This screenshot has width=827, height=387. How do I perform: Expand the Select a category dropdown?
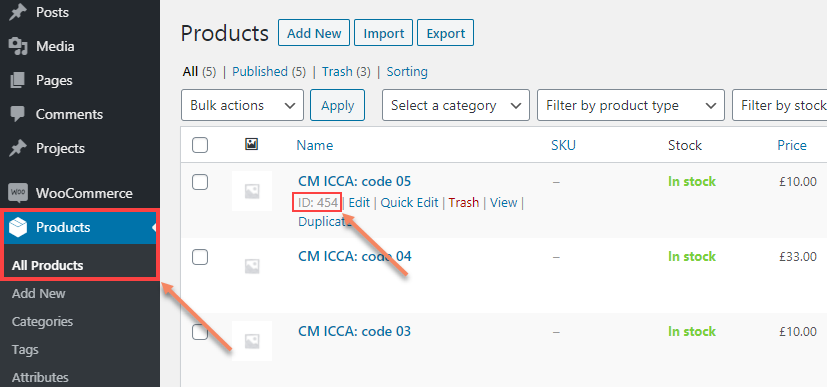pos(456,105)
